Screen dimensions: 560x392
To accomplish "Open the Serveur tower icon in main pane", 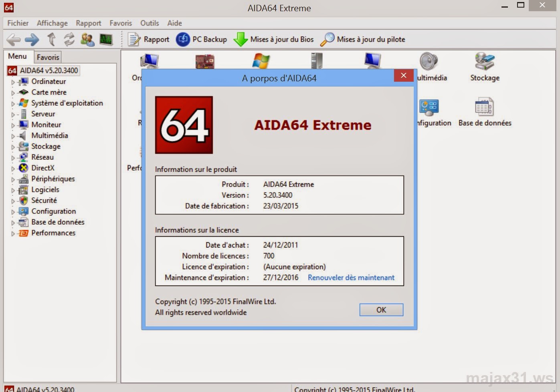I will (x=317, y=61).
